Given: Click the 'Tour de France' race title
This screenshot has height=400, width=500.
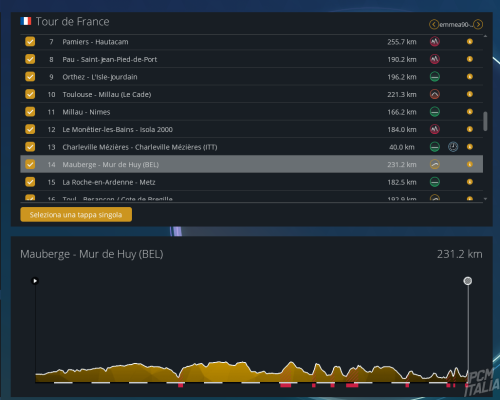Looking at the screenshot, I should point(72,22).
